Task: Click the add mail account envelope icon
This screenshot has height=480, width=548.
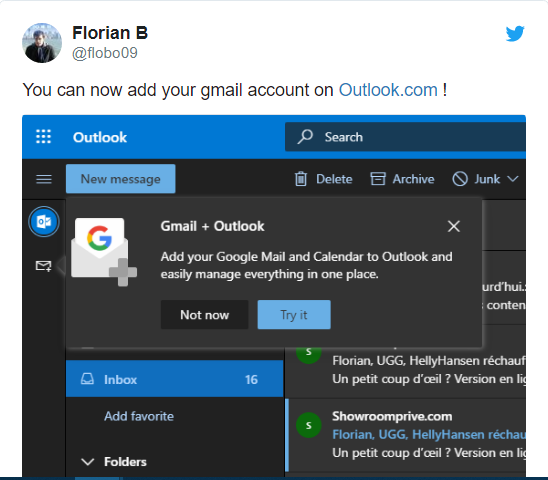Action: click(44, 266)
